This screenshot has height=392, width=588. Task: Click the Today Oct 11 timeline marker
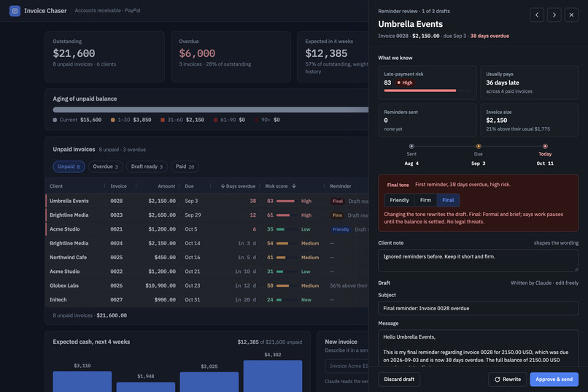(x=545, y=146)
